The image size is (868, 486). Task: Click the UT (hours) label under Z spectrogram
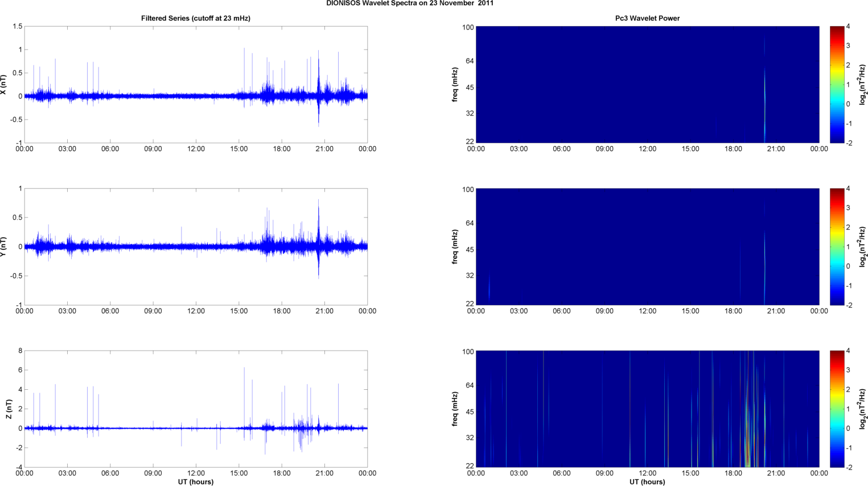point(647,482)
